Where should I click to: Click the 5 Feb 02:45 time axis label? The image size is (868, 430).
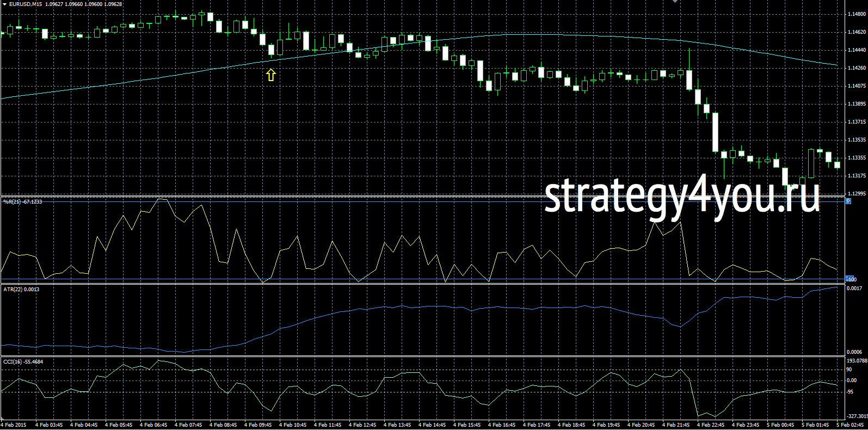point(850,425)
